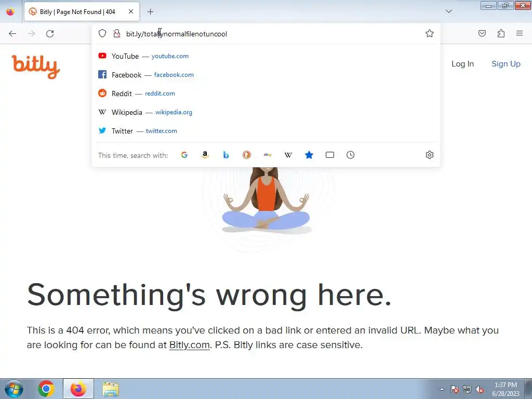Viewport: 532px width, 399px height.
Task: Open Firefox View icon at tab bar start
Action: [10, 11]
